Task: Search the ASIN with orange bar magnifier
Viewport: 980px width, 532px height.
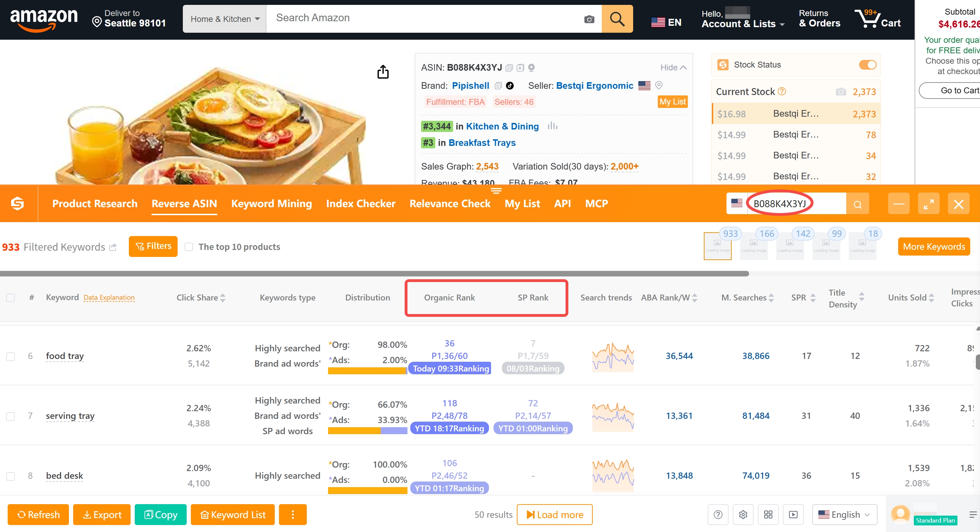Action: coord(857,204)
